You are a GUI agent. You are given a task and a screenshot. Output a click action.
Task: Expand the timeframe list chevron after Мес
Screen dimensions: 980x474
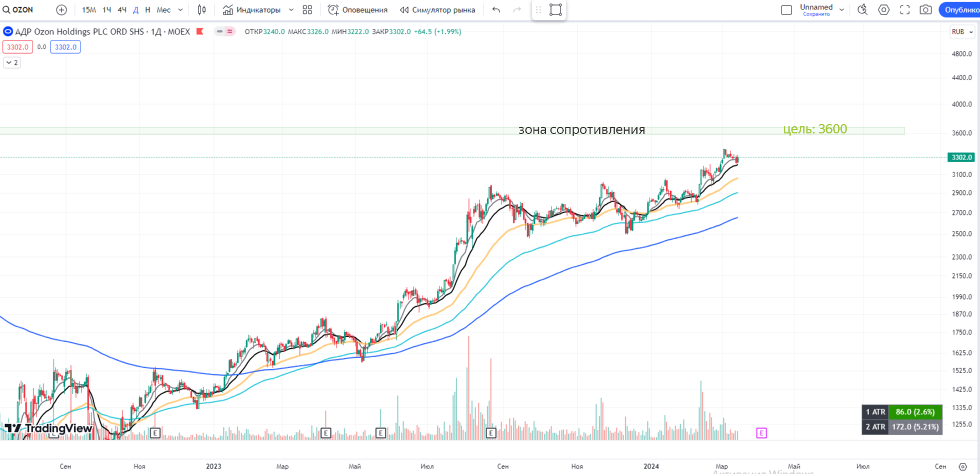click(180, 10)
